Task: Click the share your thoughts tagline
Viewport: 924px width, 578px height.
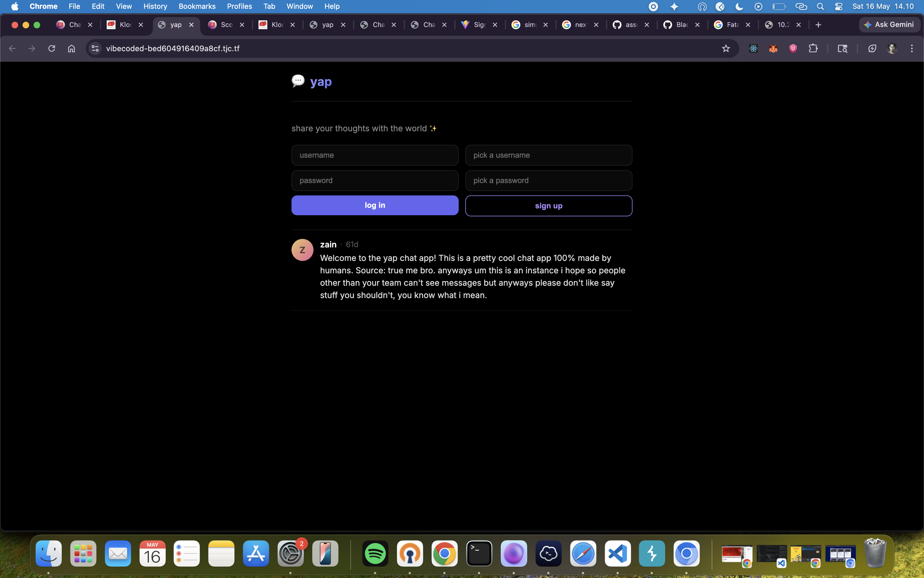Action: pos(364,129)
